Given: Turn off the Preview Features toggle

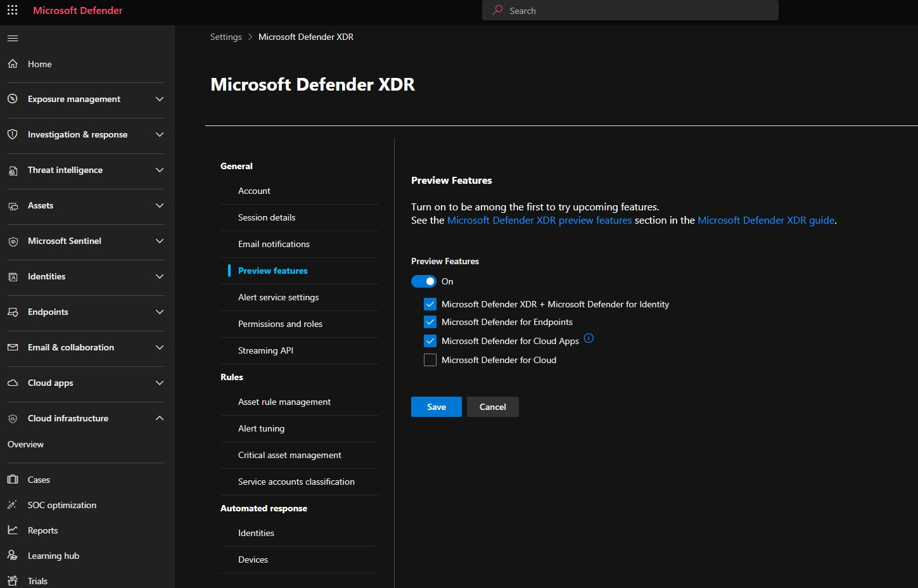Looking at the screenshot, I should pos(423,281).
